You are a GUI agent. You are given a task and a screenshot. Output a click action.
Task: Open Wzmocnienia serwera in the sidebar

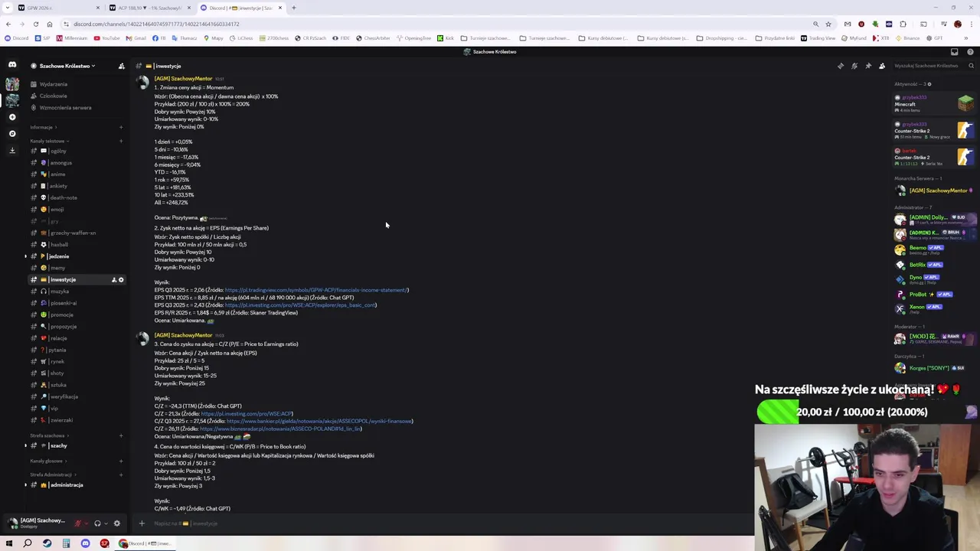[65, 107]
